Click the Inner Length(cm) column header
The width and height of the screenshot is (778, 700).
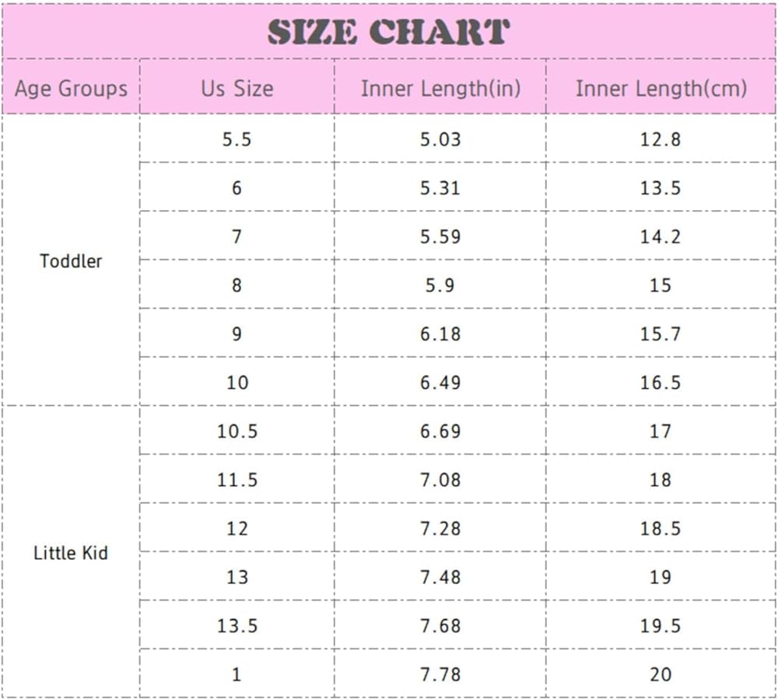click(661, 88)
